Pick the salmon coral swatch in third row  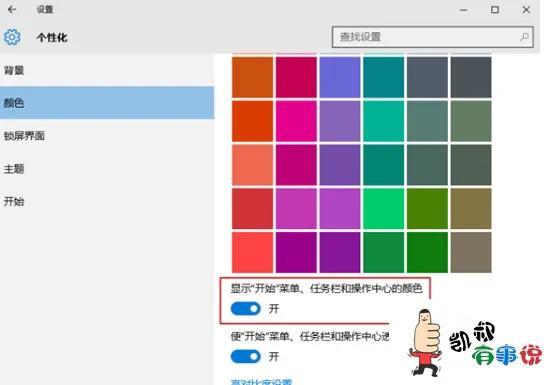coord(252,165)
